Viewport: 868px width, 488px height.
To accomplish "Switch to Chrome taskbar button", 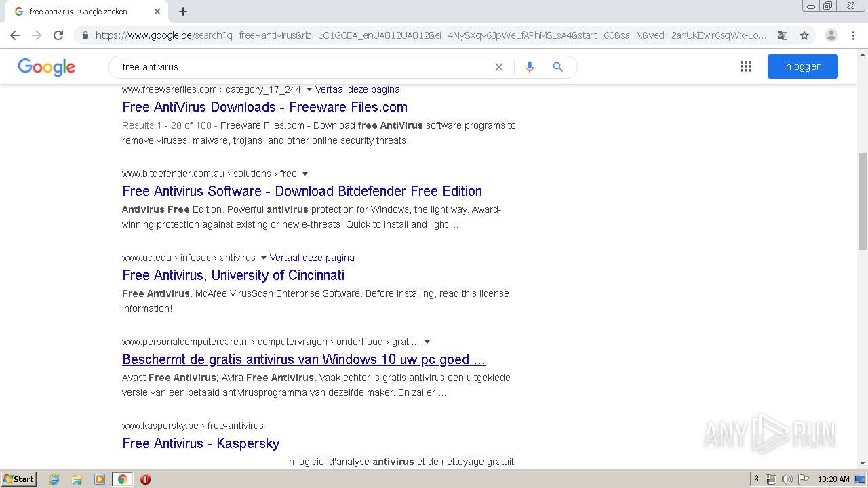I will click(x=122, y=479).
